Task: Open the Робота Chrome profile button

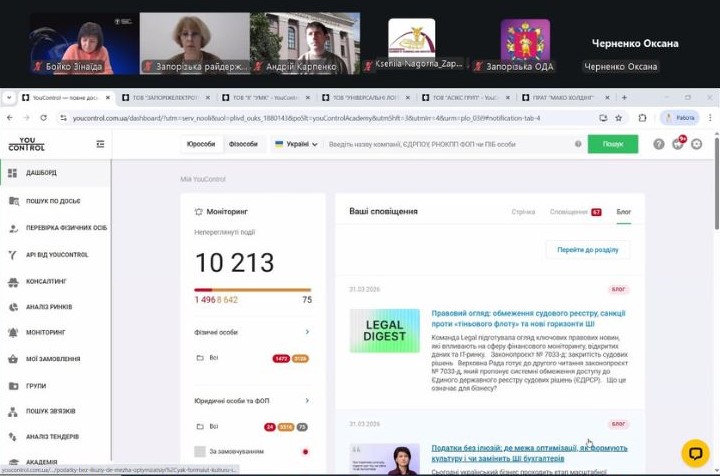Action: 680,118
